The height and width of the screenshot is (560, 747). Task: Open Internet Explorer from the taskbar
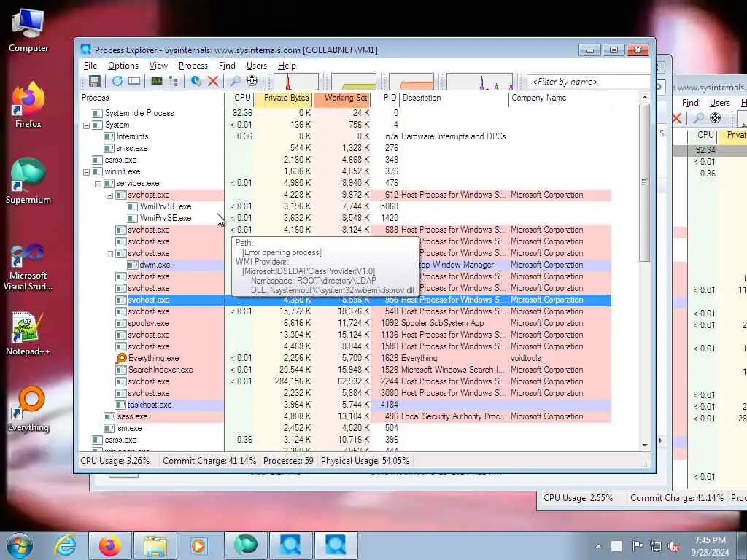click(x=65, y=545)
